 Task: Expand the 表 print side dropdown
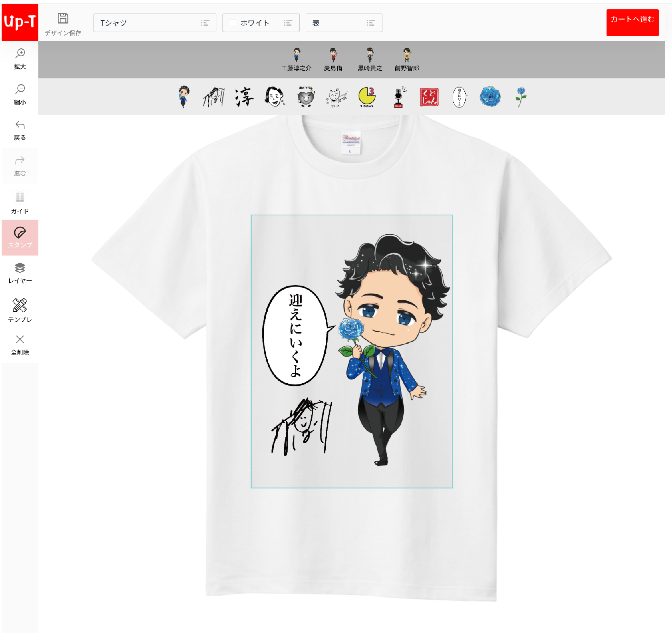[344, 23]
